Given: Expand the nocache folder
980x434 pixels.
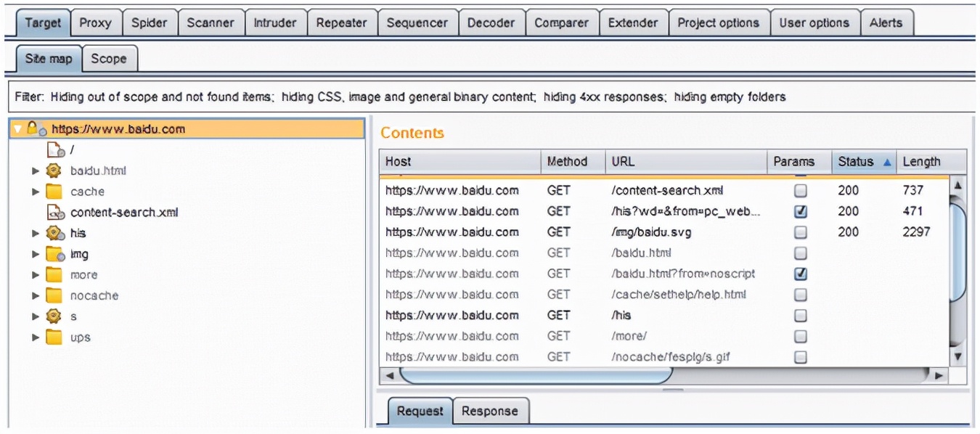Looking at the screenshot, I should 36,295.
